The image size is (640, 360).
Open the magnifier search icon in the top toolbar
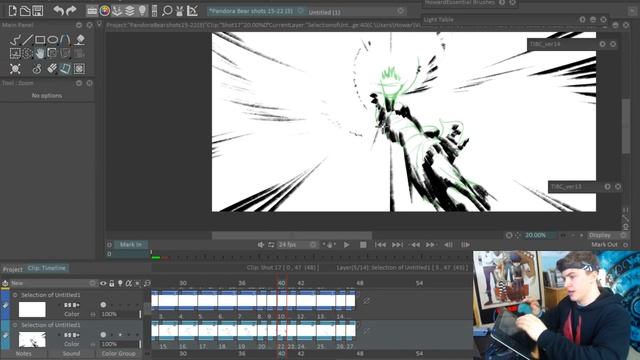tap(167, 11)
